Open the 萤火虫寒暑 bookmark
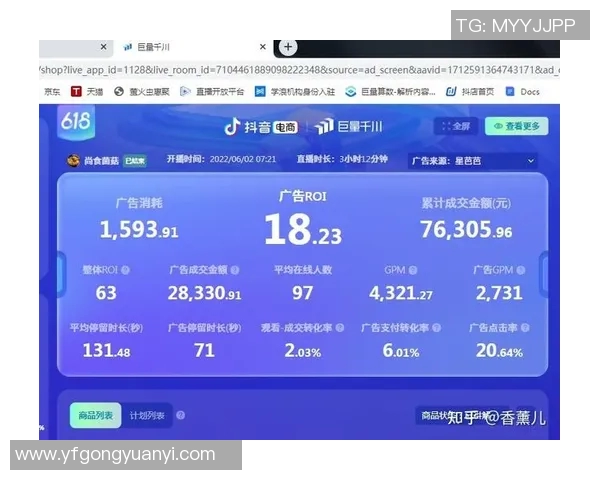This screenshot has width=600, height=480. 142,91
